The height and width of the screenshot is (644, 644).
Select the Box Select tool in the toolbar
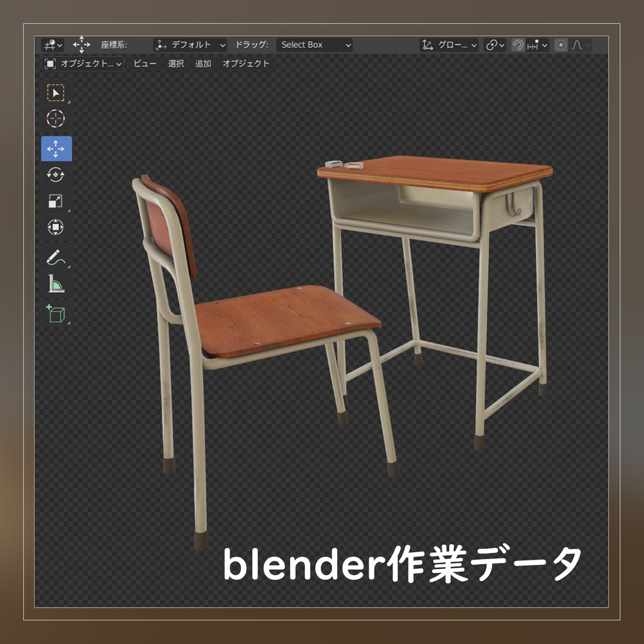tap(57, 92)
